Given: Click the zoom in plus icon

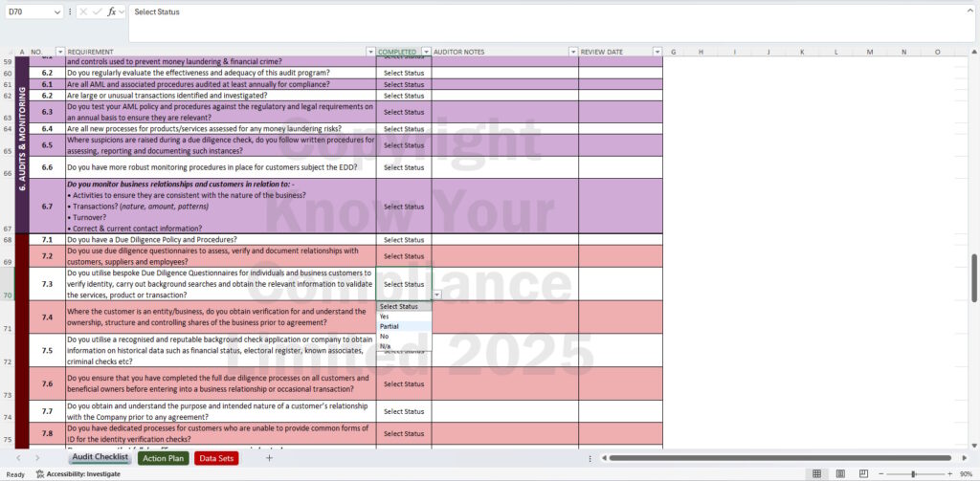Looking at the screenshot, I should click(950, 473).
